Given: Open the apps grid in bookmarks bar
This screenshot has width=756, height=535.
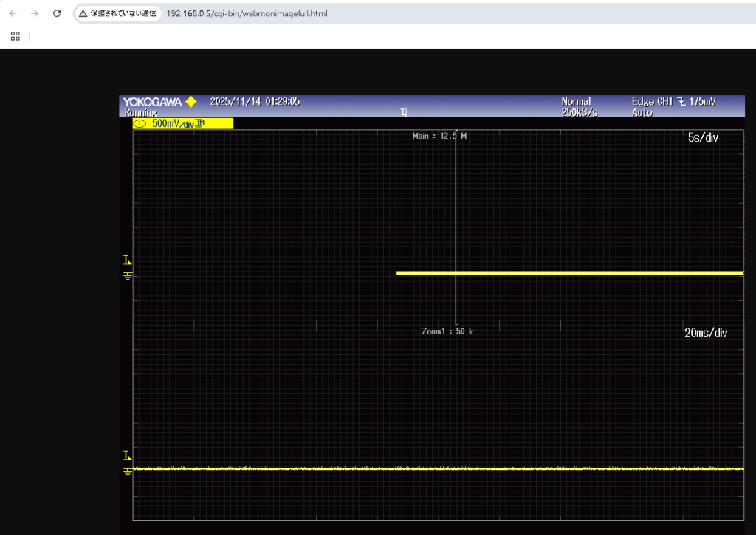Looking at the screenshot, I should click(x=15, y=35).
